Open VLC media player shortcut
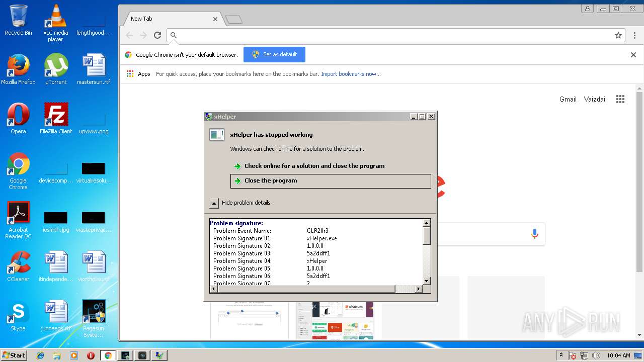The height and width of the screenshot is (362, 644). coord(55,23)
